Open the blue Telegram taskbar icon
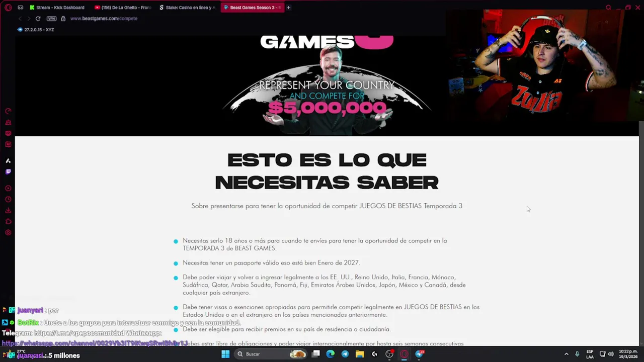The width and height of the screenshot is (644, 362). (x=345, y=354)
